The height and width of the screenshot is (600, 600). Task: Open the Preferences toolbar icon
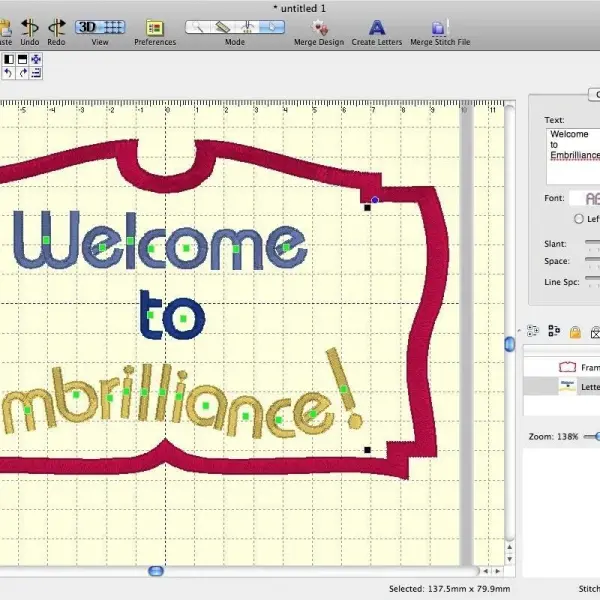(155, 28)
